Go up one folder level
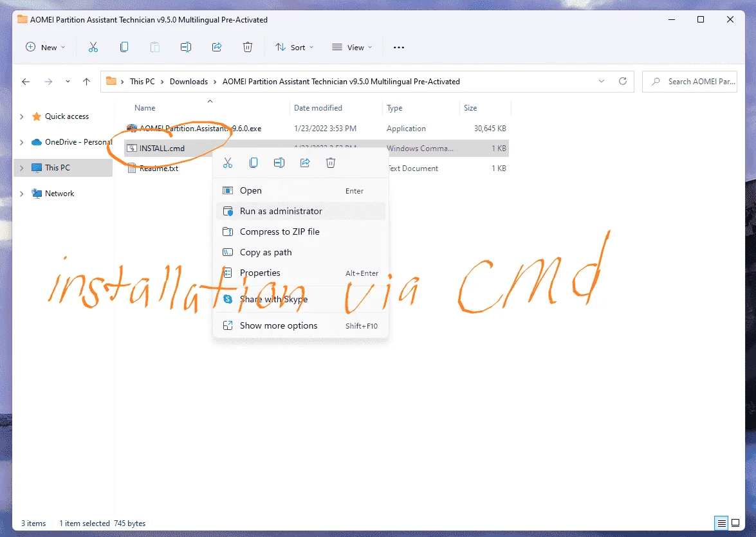Screen dimensions: 756x537 pyautogui.click(x=86, y=82)
